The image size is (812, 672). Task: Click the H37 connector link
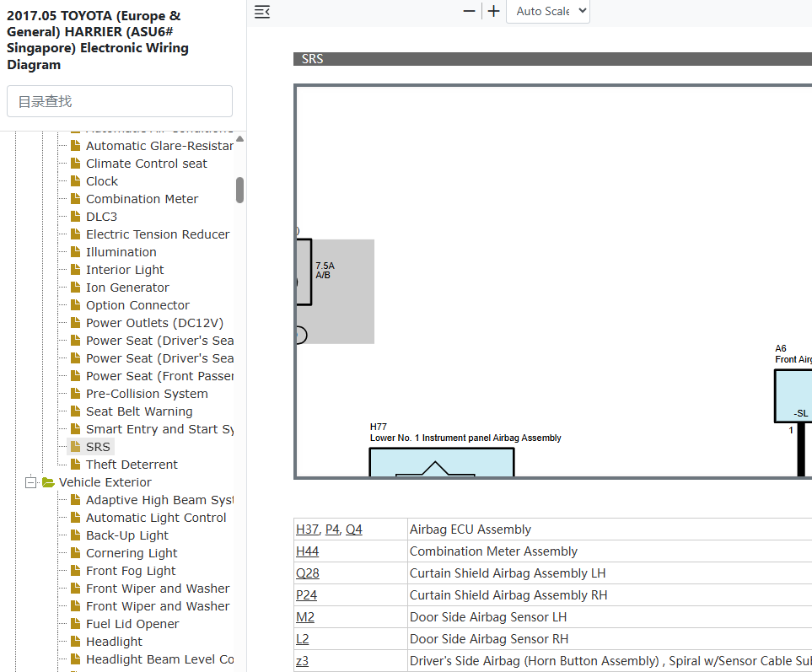click(308, 530)
